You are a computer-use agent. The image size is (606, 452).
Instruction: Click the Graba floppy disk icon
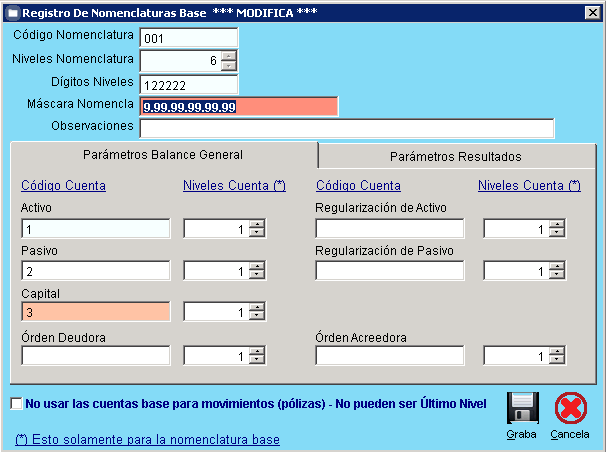point(524,409)
